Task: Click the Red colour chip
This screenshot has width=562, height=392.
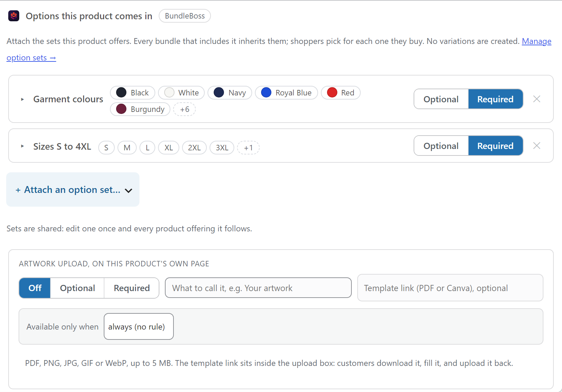Action: click(x=341, y=93)
